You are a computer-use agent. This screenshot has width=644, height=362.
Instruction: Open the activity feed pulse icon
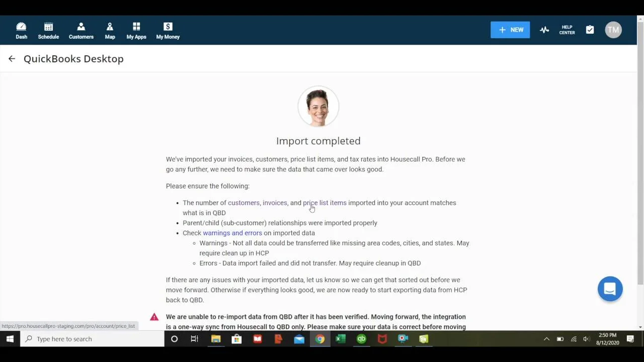[544, 30]
